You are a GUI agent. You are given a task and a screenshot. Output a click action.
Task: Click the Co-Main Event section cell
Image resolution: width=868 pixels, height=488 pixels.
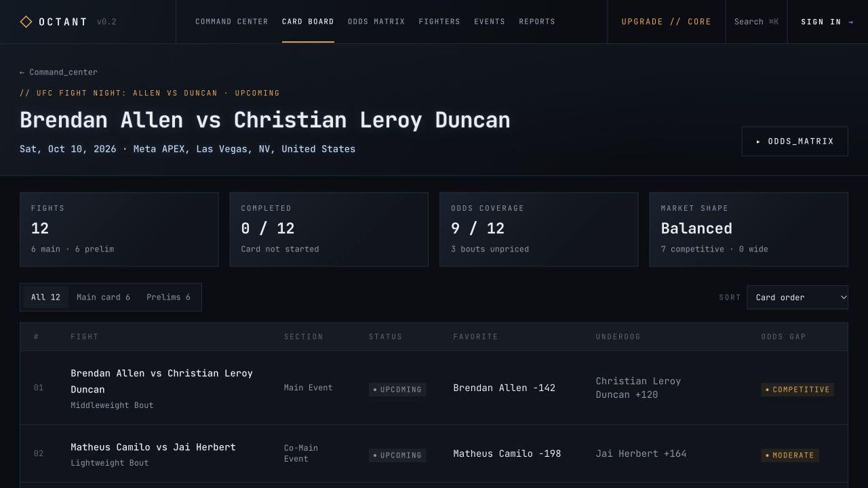(x=301, y=453)
